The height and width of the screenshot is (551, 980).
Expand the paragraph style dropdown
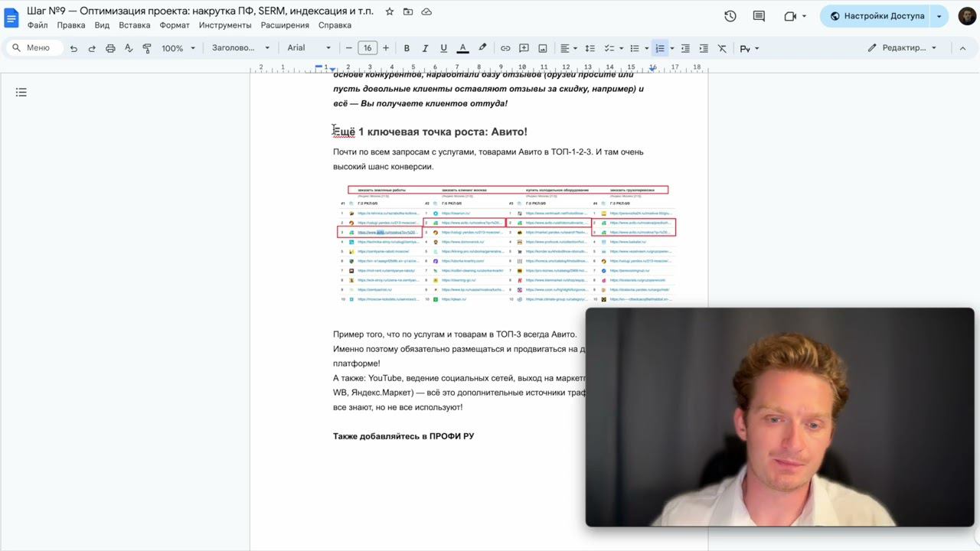(x=240, y=48)
